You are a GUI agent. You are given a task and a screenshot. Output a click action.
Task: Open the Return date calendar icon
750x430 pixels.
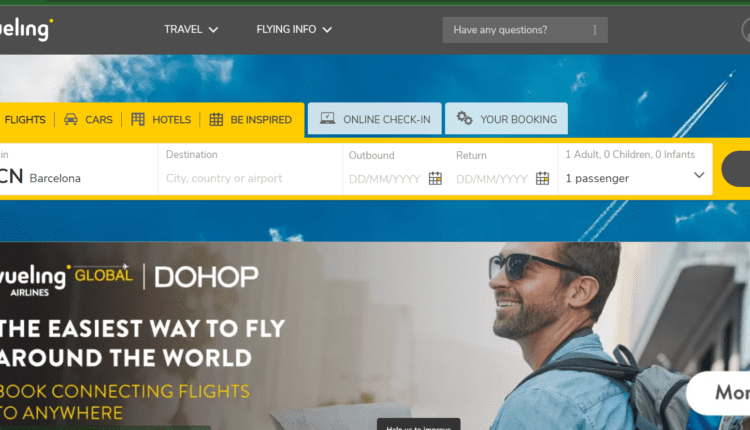pos(542,178)
